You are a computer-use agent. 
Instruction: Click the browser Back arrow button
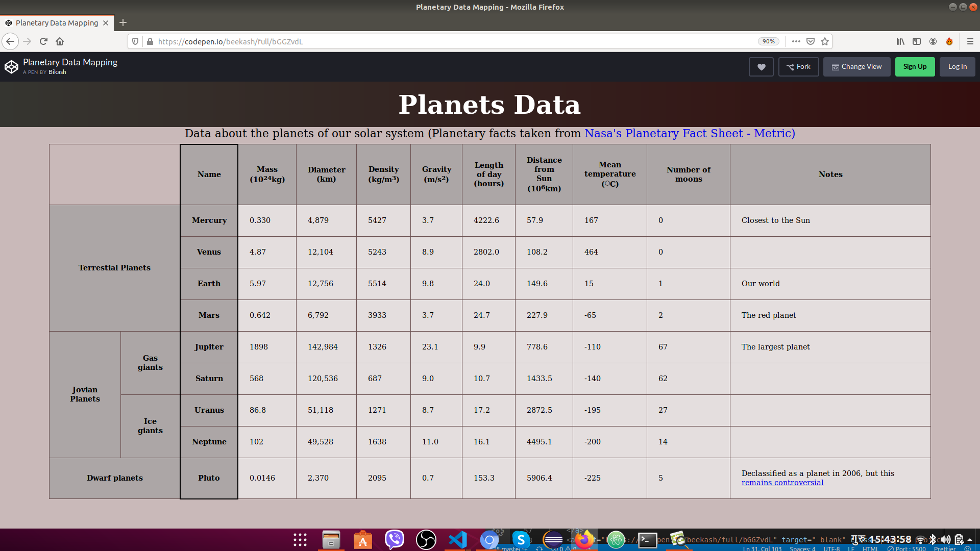pos(10,41)
